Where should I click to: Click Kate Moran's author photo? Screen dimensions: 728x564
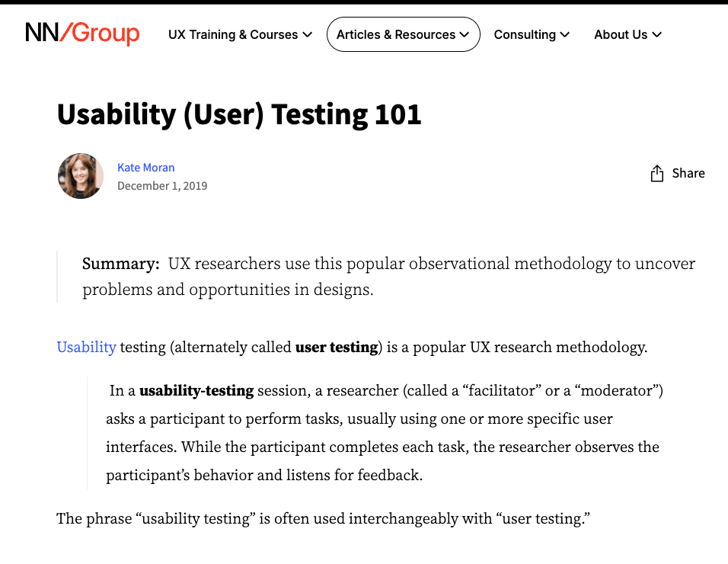tap(81, 176)
